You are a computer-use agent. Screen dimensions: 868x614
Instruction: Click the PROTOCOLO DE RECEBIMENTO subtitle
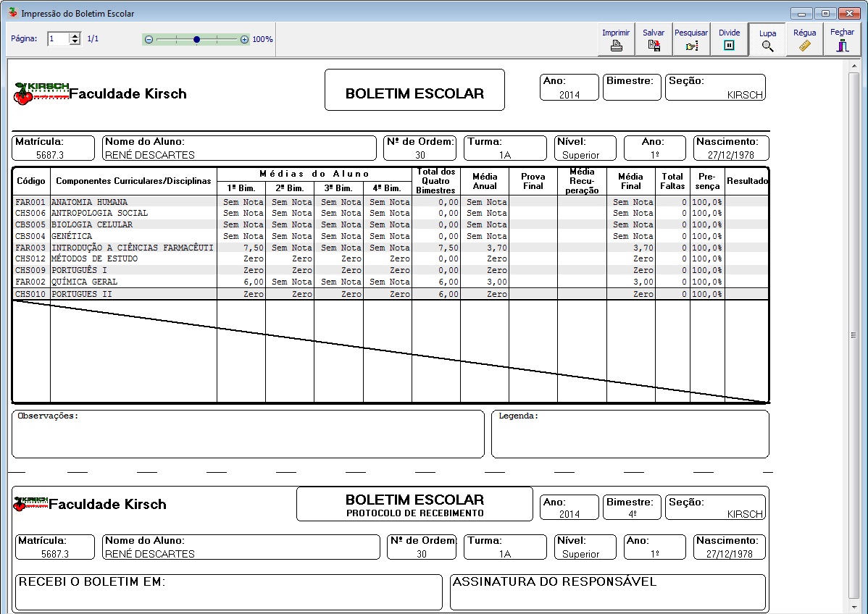(x=415, y=513)
